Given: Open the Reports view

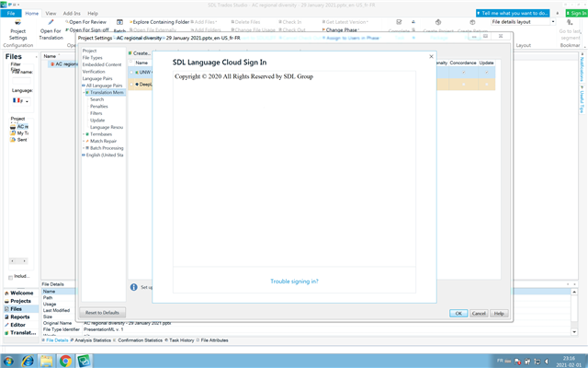Looking at the screenshot, I should (19, 316).
